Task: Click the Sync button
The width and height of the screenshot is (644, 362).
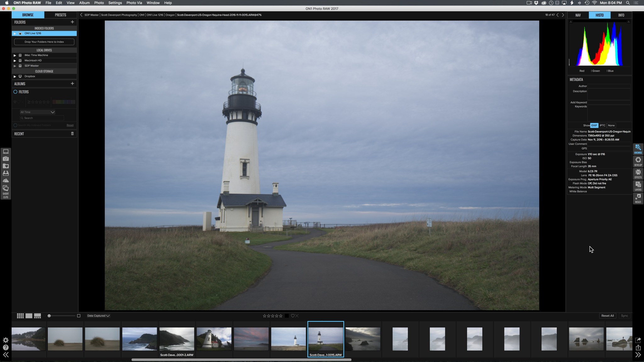Action: [x=625, y=316]
